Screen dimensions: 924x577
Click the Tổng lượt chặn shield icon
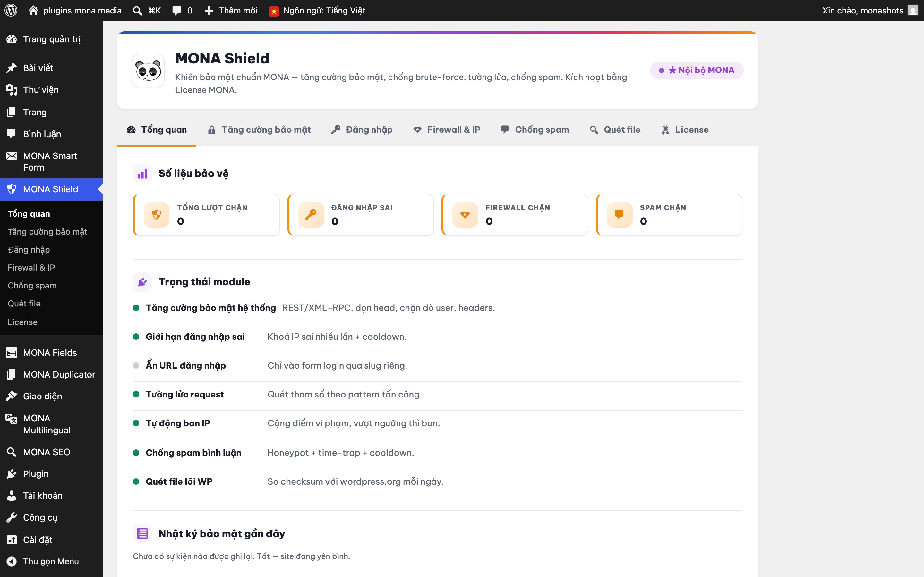pos(157,215)
